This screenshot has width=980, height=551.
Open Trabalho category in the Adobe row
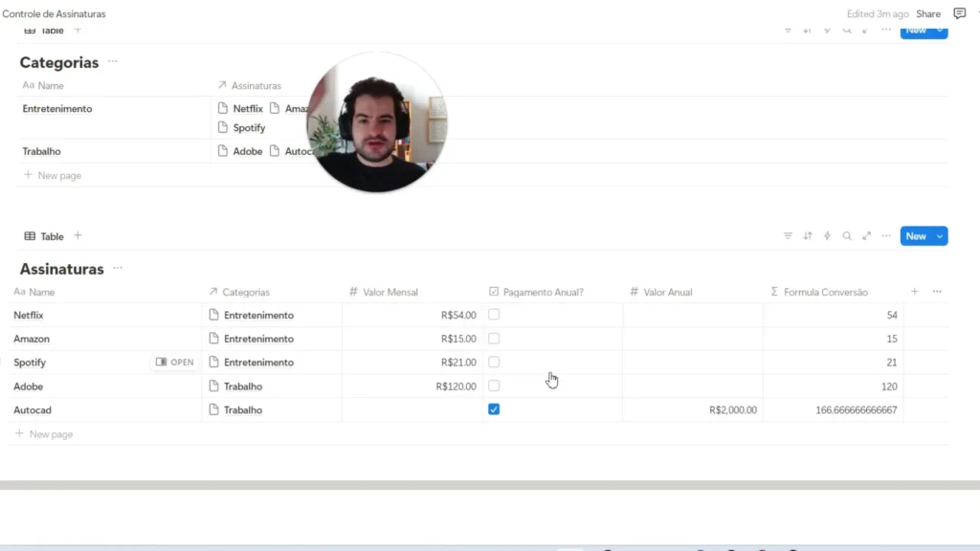(x=235, y=386)
